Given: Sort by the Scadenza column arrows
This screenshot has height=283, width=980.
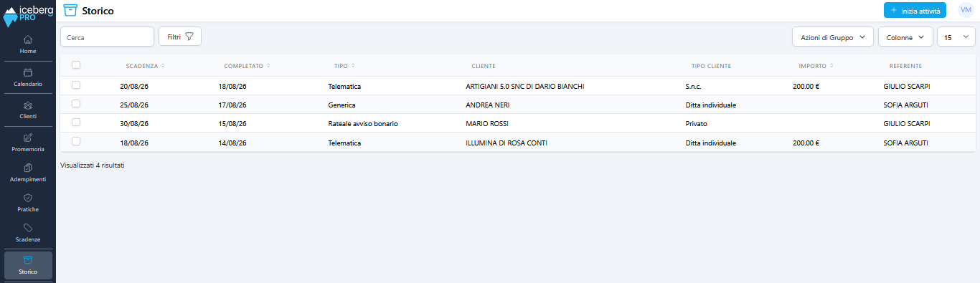Looking at the screenshot, I should point(163,66).
